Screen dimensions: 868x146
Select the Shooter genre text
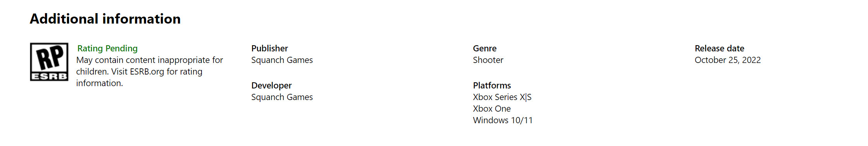pyautogui.click(x=488, y=60)
